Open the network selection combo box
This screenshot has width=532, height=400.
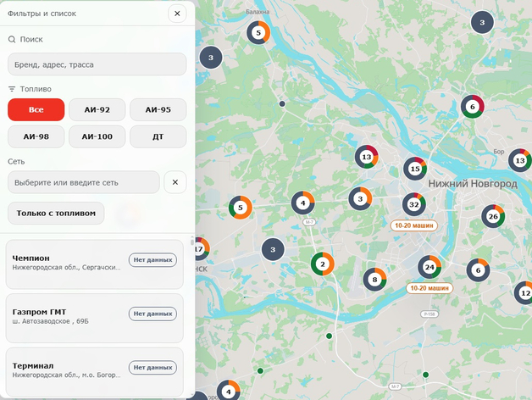[84, 182]
